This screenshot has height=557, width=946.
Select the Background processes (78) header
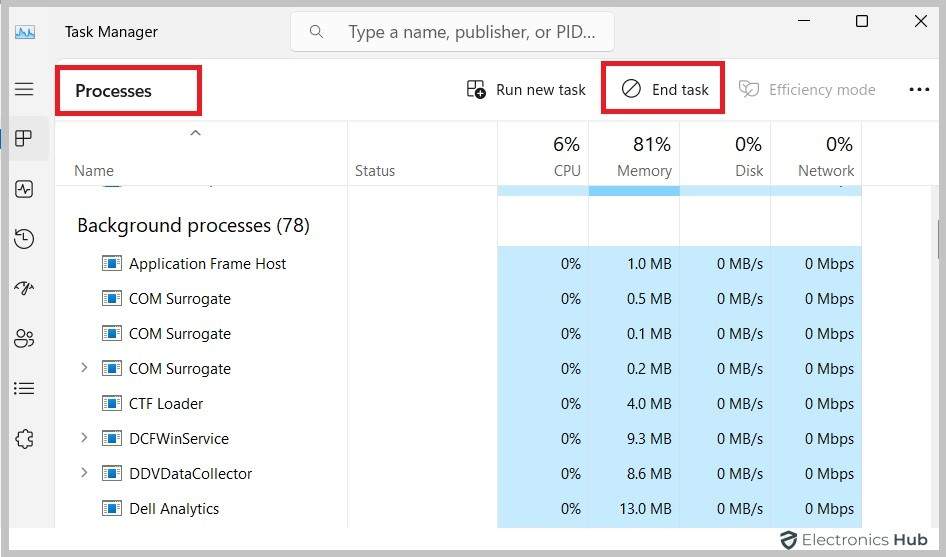(193, 225)
